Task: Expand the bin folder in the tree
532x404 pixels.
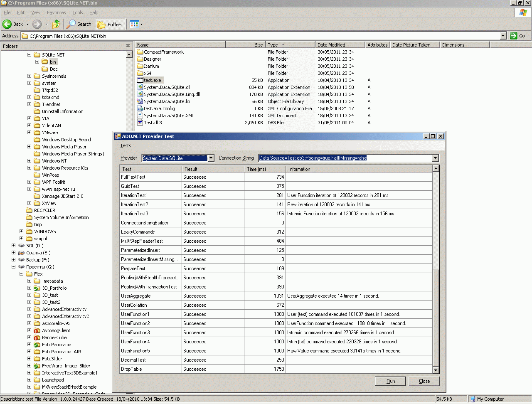Action: (37, 62)
